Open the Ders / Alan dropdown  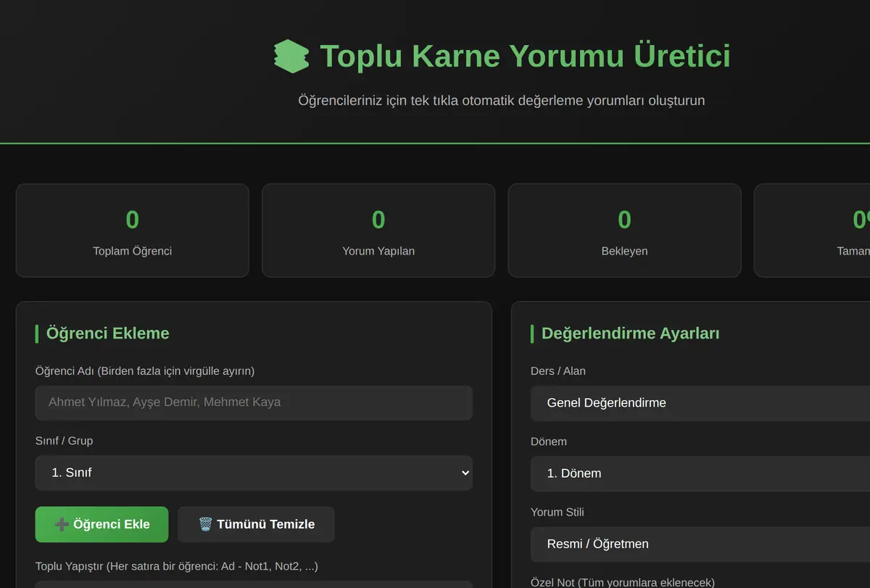click(700, 403)
